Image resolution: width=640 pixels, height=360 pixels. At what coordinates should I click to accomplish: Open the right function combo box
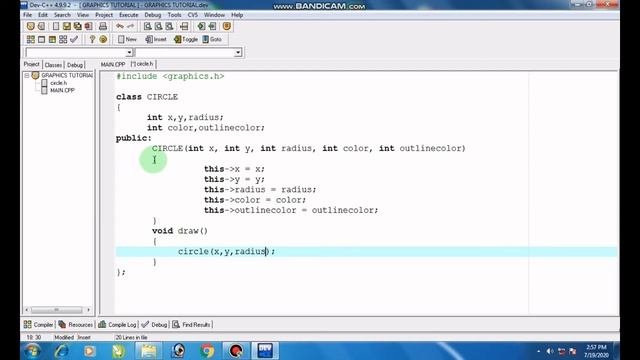pos(238,53)
